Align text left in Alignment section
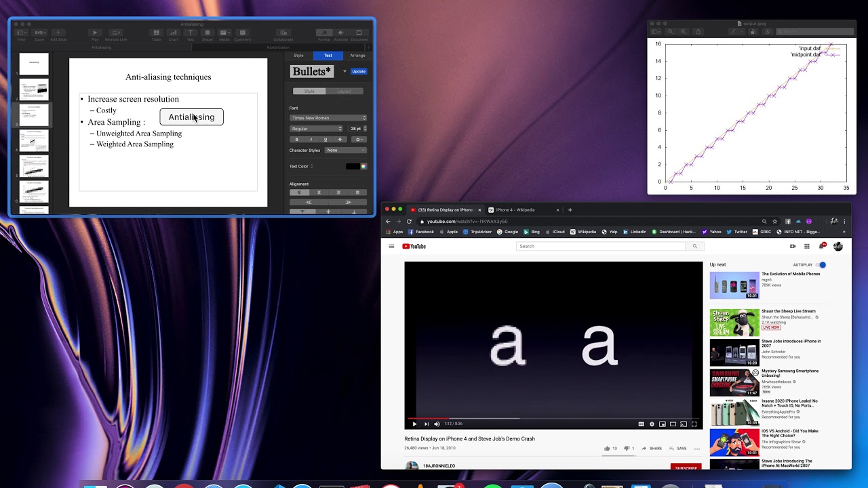The height and width of the screenshot is (488, 868). click(x=299, y=192)
